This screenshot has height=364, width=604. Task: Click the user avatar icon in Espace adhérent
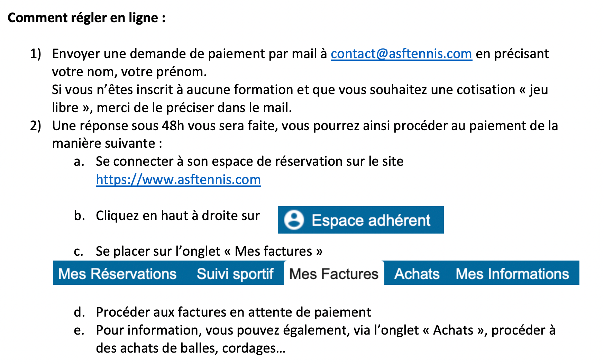294,220
